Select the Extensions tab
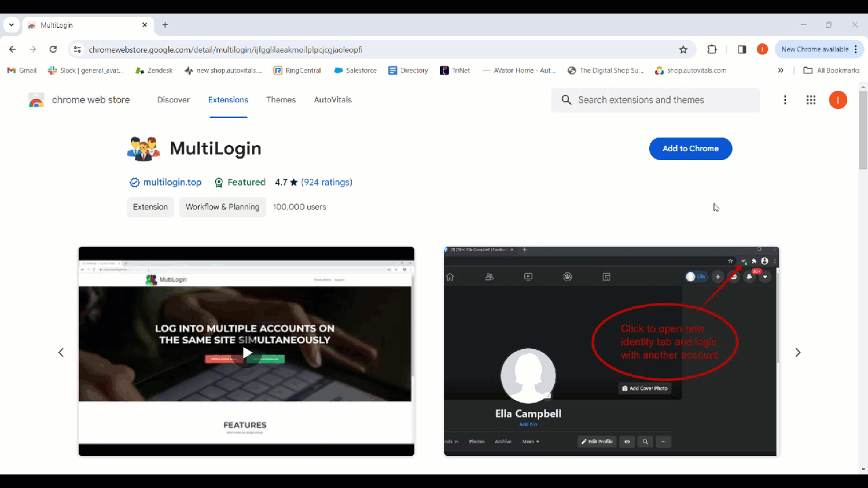868x488 pixels. [x=228, y=100]
